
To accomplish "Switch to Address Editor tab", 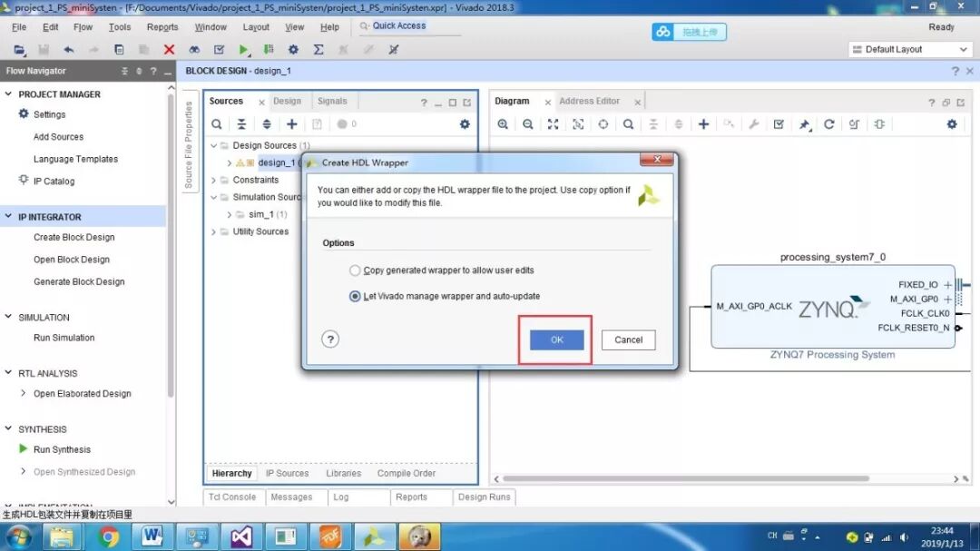I will (x=590, y=101).
